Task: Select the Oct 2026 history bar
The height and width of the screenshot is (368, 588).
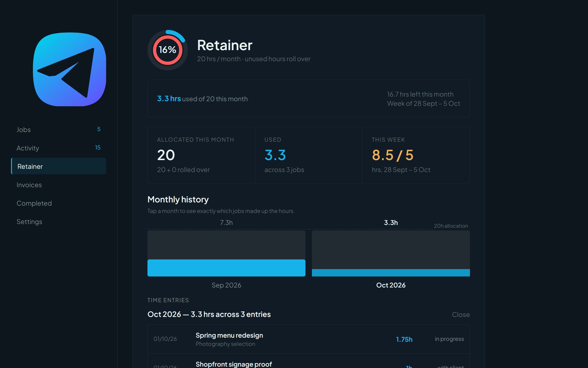Action: pyautogui.click(x=391, y=253)
